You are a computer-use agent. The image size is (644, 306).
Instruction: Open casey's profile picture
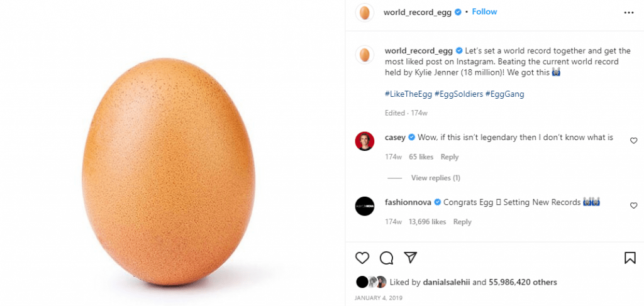[365, 141]
